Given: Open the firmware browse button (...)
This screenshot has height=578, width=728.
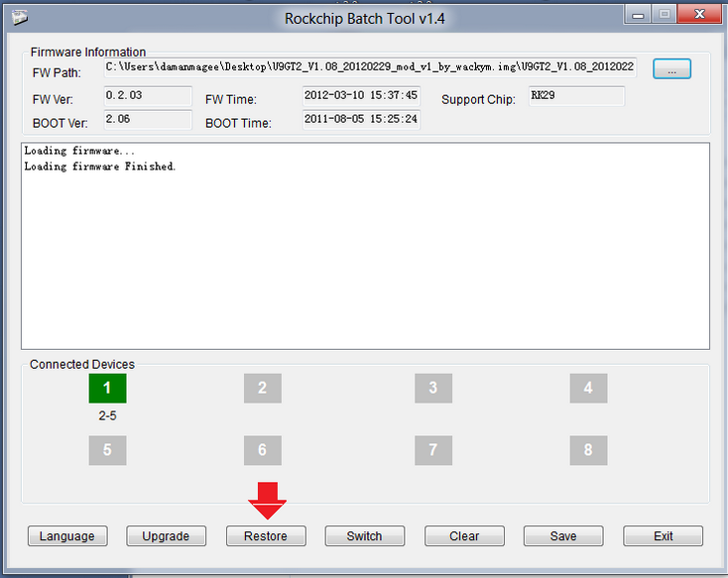Looking at the screenshot, I should coord(671,68).
